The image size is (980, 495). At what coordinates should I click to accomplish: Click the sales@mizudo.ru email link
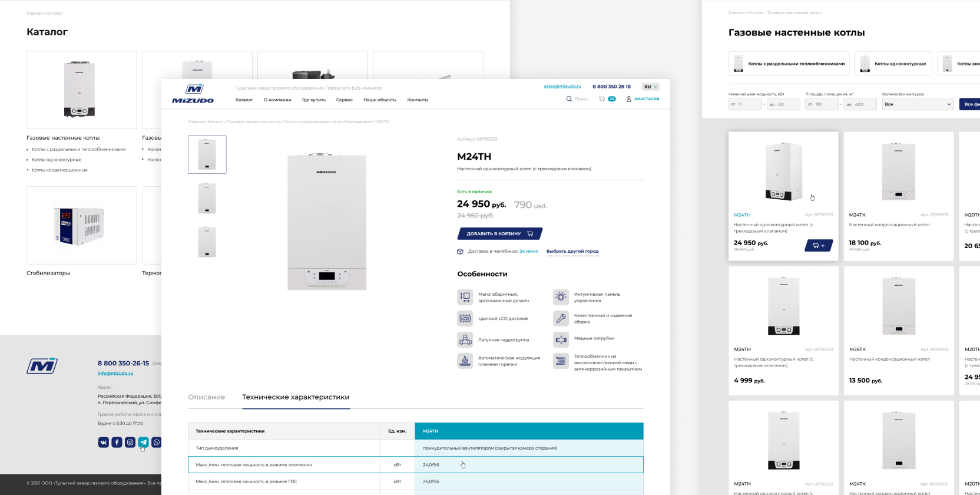click(x=562, y=87)
